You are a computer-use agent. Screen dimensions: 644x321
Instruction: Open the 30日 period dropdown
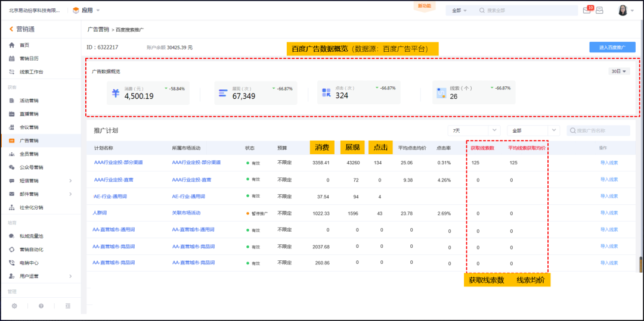tap(619, 71)
